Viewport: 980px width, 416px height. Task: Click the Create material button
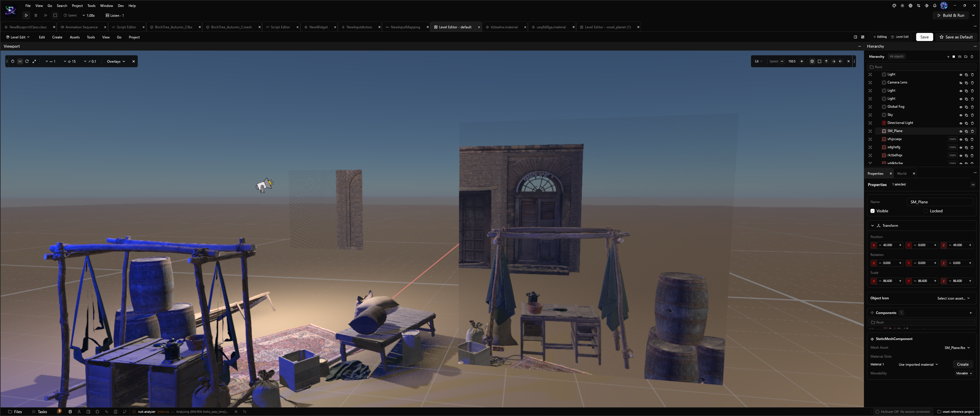click(962, 364)
